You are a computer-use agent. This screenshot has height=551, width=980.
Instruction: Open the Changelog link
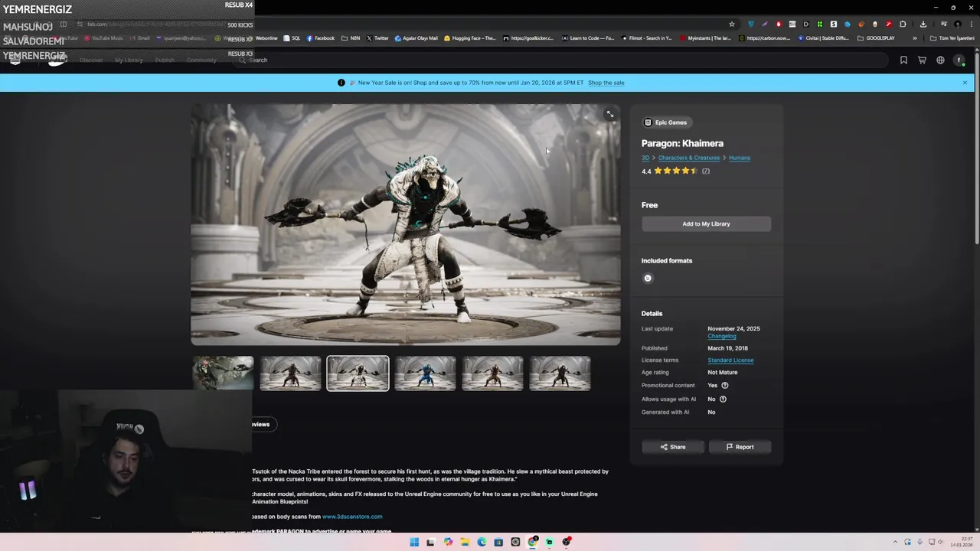[x=722, y=336]
